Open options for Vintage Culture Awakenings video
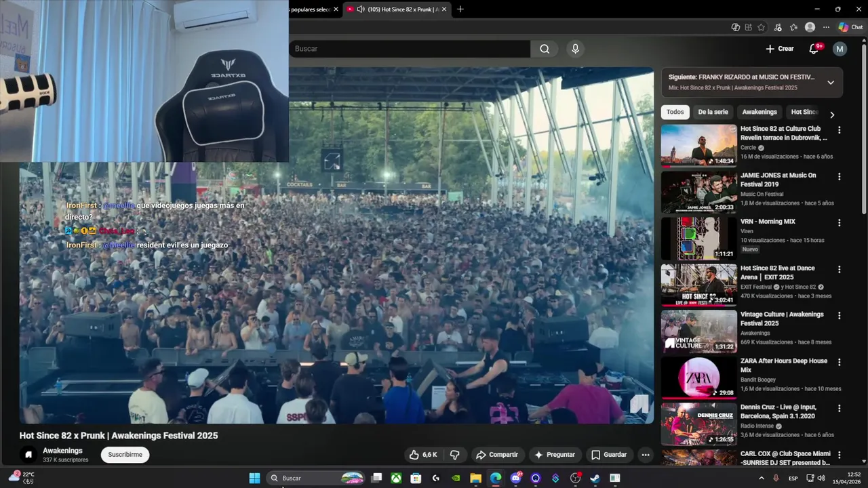 (839, 315)
